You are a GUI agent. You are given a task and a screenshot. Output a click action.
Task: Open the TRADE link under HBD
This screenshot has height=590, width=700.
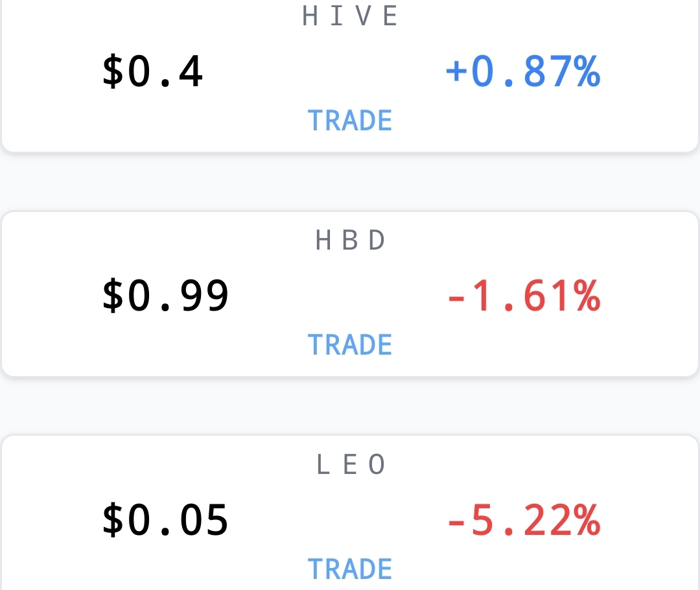(x=350, y=345)
